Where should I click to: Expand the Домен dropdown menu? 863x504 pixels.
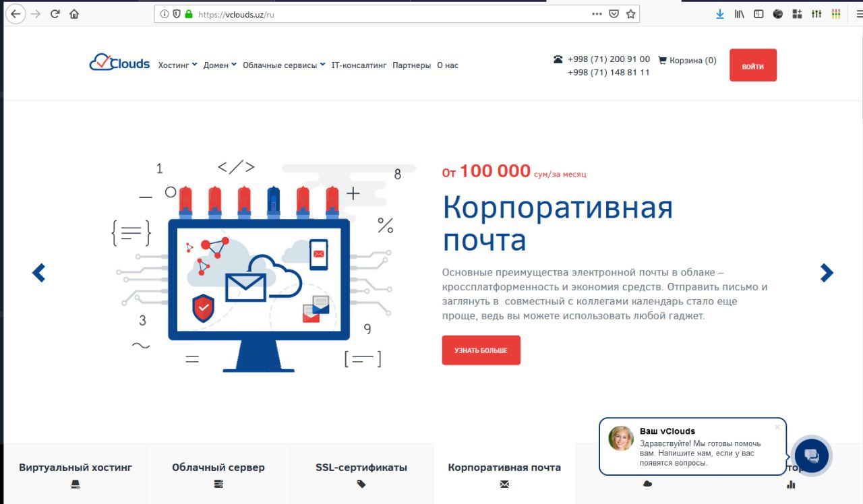(220, 65)
